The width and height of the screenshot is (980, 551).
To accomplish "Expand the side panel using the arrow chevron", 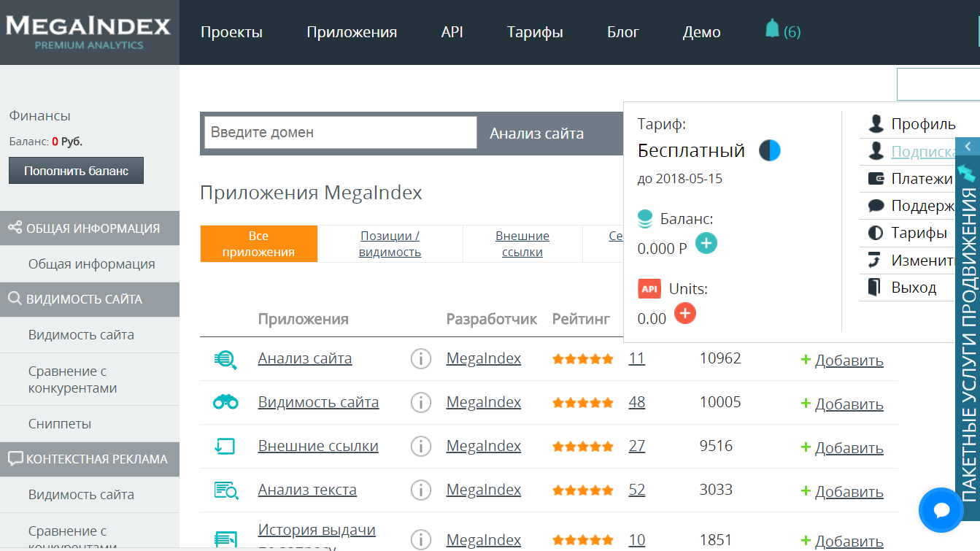I will coord(967,147).
